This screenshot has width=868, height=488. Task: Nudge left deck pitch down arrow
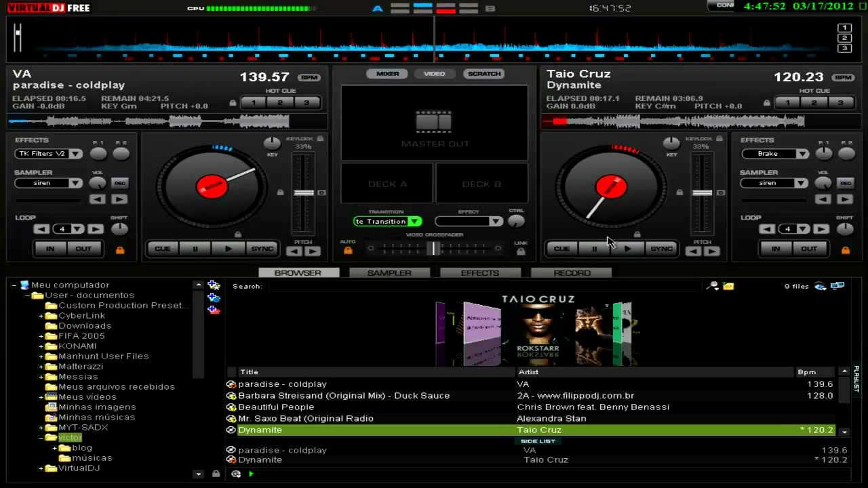pyautogui.click(x=294, y=251)
